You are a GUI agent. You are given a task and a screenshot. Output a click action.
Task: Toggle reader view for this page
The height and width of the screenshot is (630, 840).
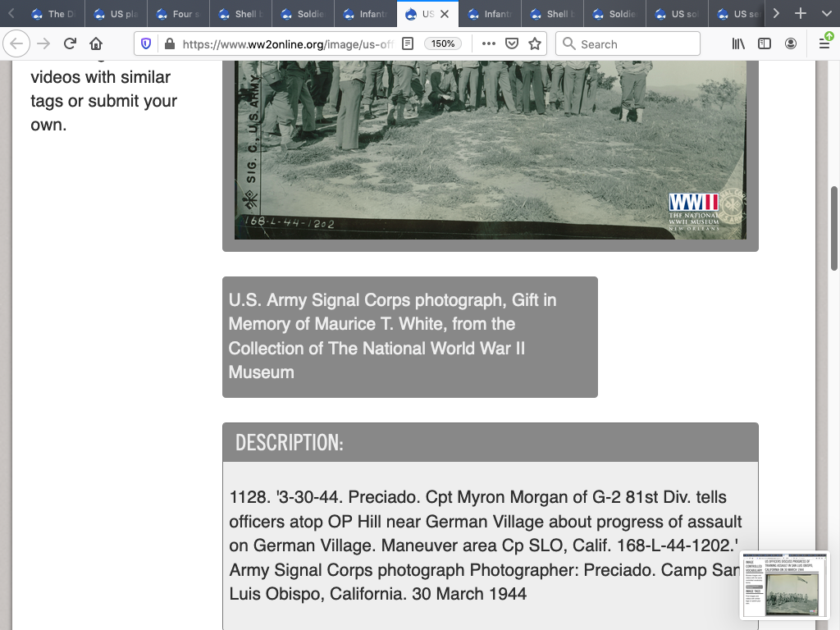pos(407,43)
